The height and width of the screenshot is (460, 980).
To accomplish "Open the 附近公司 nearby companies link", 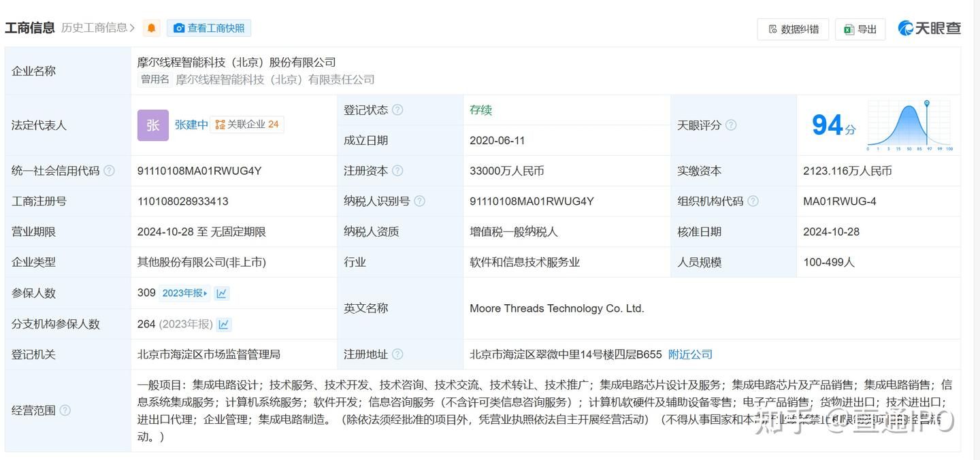I will pos(689,354).
